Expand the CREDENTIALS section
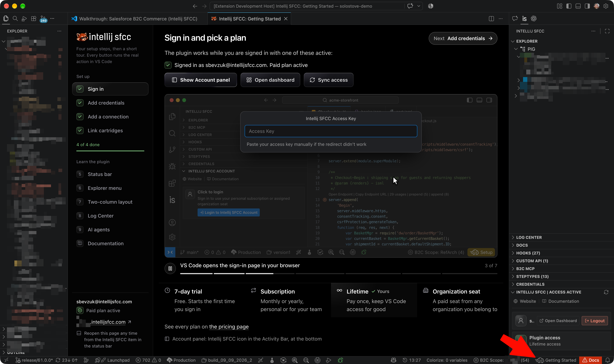The image size is (614, 364). click(561, 284)
